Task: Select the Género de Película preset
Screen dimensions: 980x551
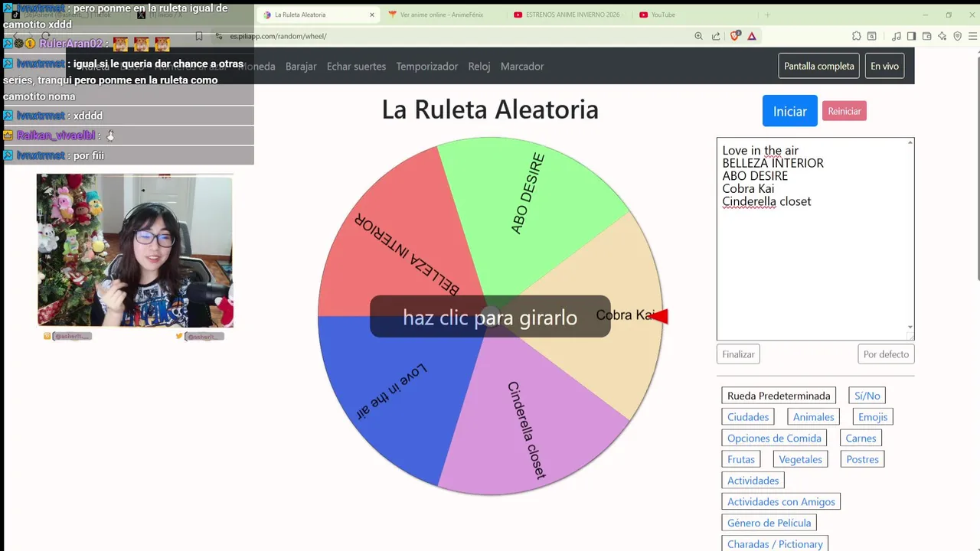Action: point(769,523)
